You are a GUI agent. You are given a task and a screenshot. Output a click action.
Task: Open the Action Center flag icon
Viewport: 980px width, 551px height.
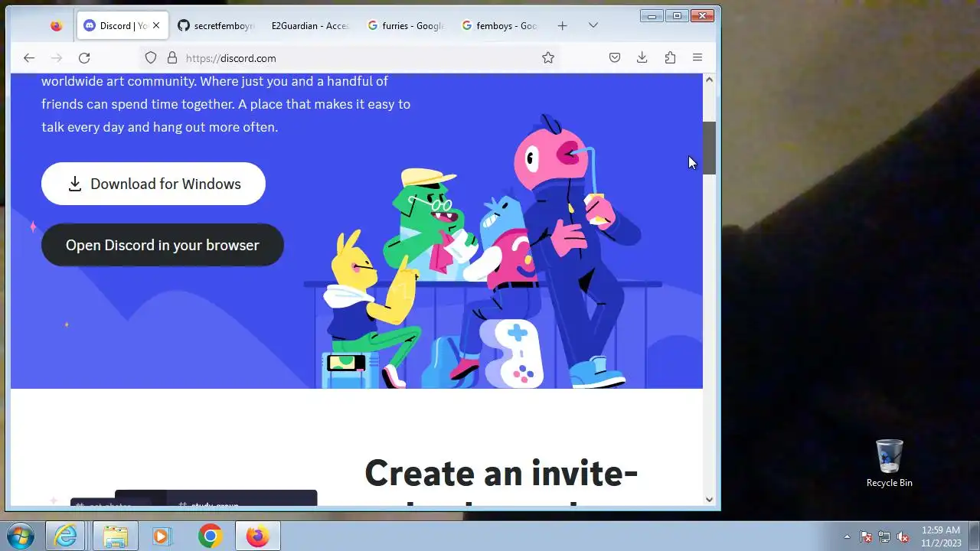[866, 536]
